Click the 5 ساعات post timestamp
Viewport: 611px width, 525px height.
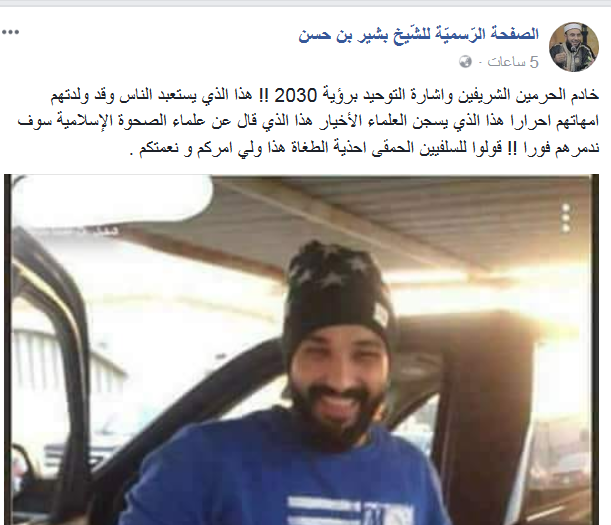(x=513, y=62)
